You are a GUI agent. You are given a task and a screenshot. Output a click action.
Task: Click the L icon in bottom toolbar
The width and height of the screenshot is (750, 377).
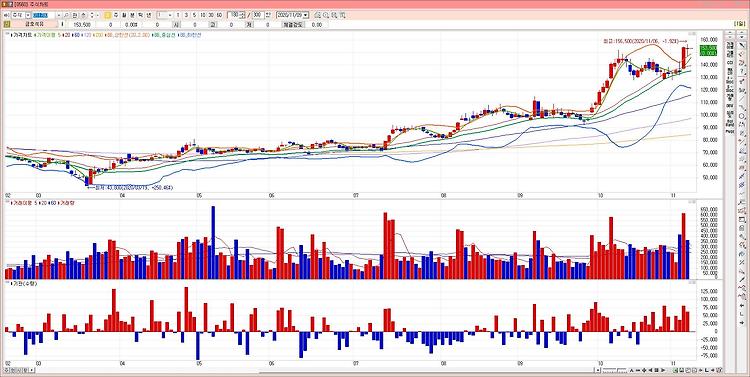706,370
